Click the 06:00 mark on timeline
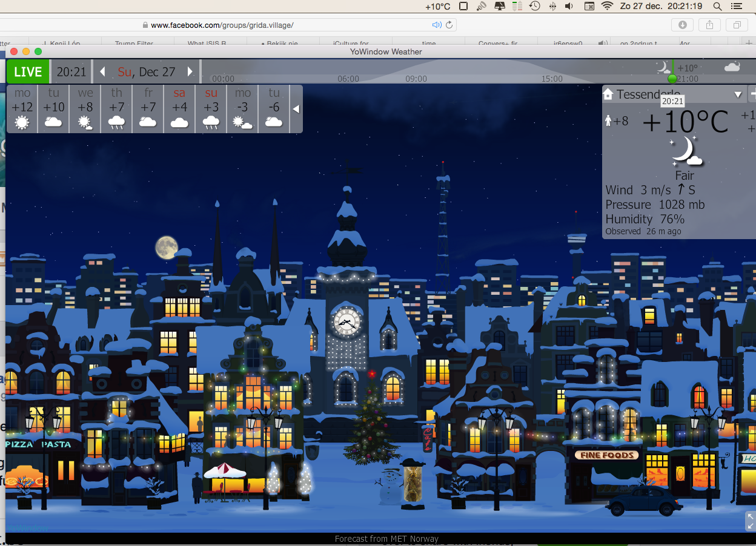The width and height of the screenshot is (756, 546). pos(348,79)
